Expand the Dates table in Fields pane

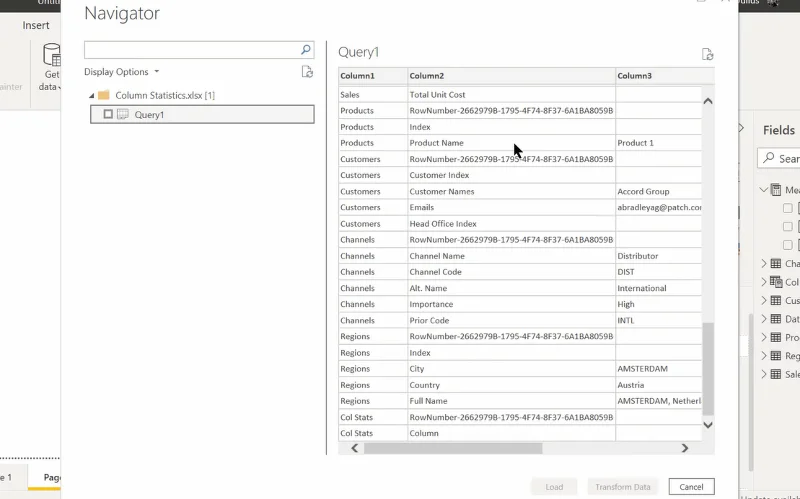point(764,319)
